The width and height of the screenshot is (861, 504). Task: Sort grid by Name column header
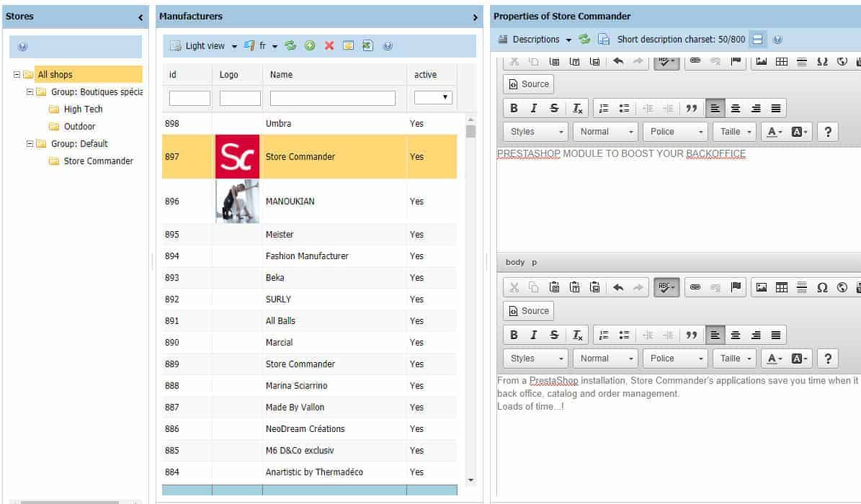[x=334, y=74]
